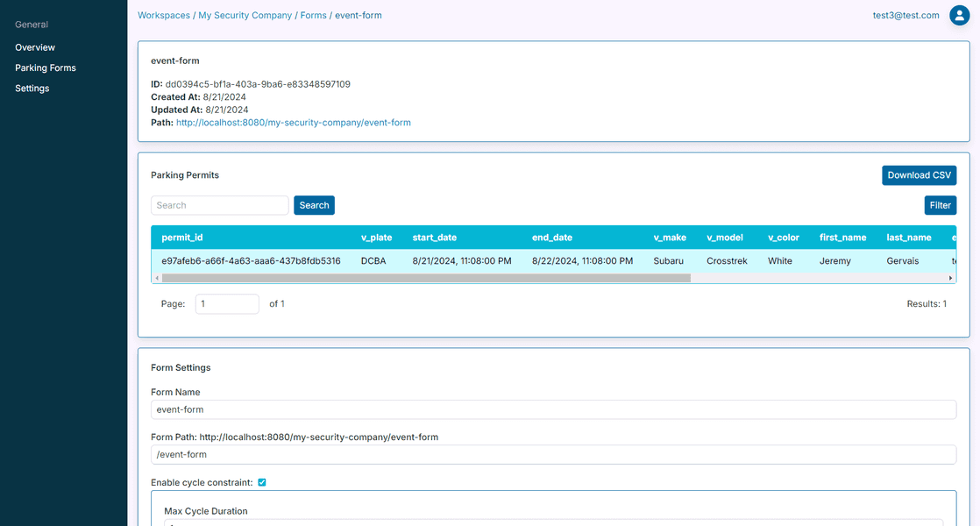Click the Crosstrek model cell

point(727,261)
